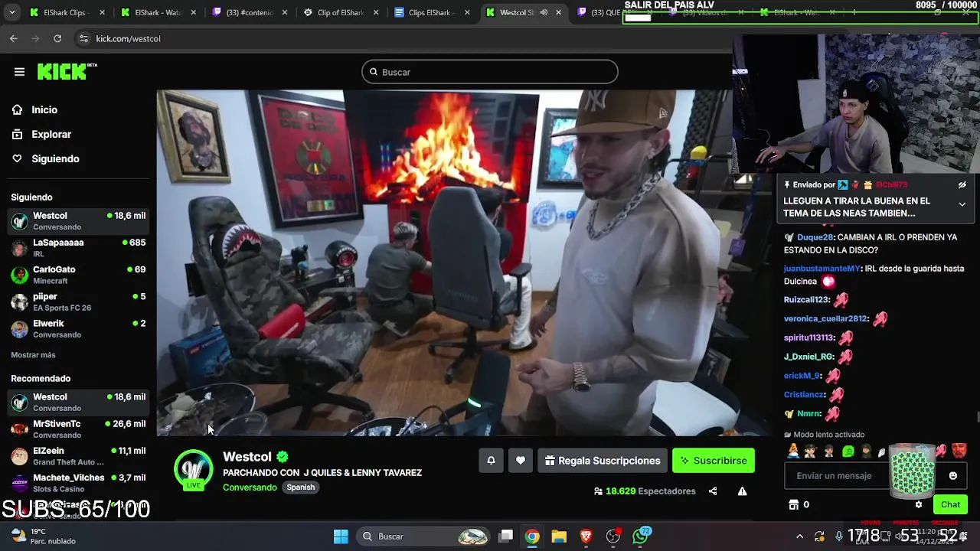Open Siguiendo in the sidebar
The width and height of the screenshot is (980, 551).
(55, 158)
